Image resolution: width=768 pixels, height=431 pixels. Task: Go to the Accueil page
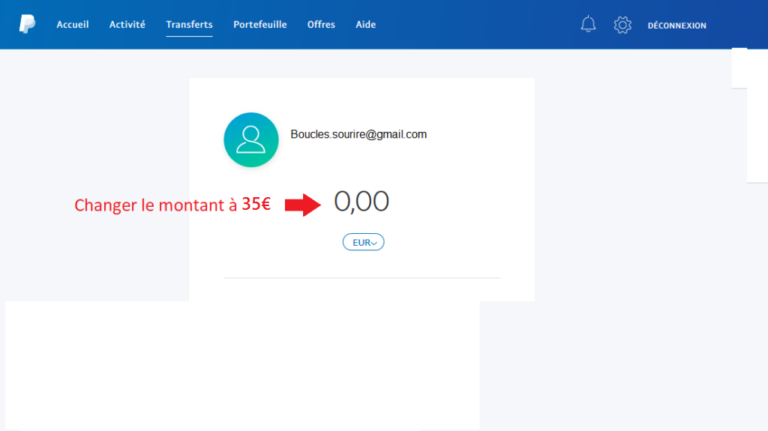coord(72,24)
